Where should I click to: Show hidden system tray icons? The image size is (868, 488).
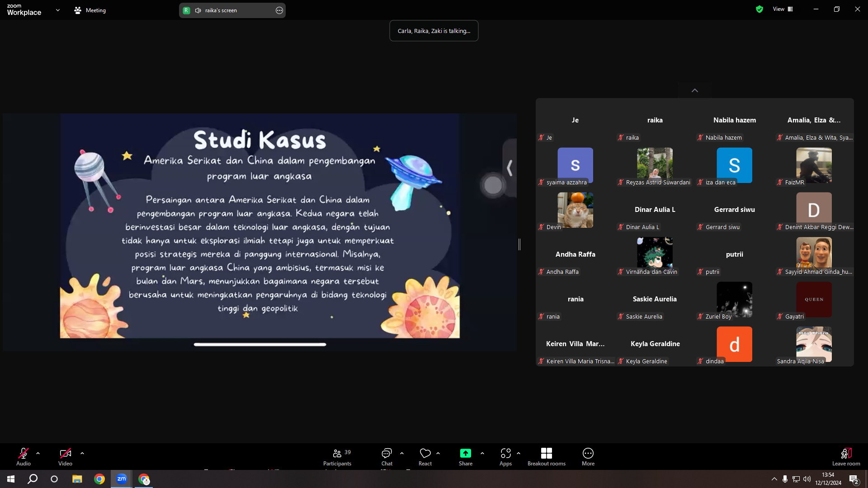(774, 479)
